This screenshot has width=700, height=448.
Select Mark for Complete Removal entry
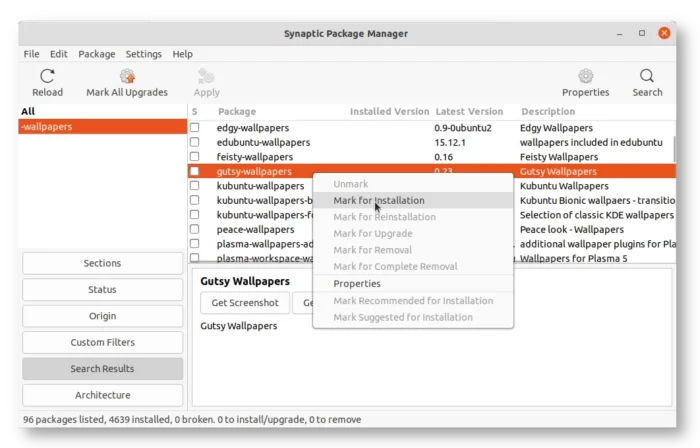413,266
